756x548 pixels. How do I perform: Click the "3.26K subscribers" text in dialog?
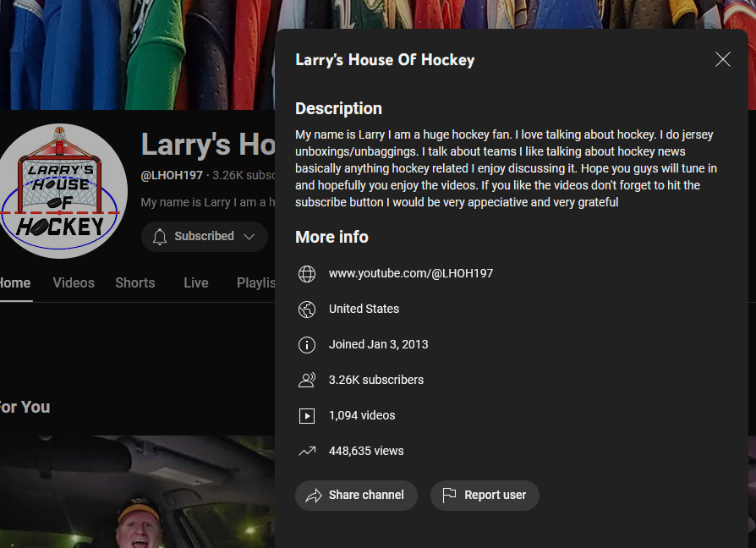(376, 380)
